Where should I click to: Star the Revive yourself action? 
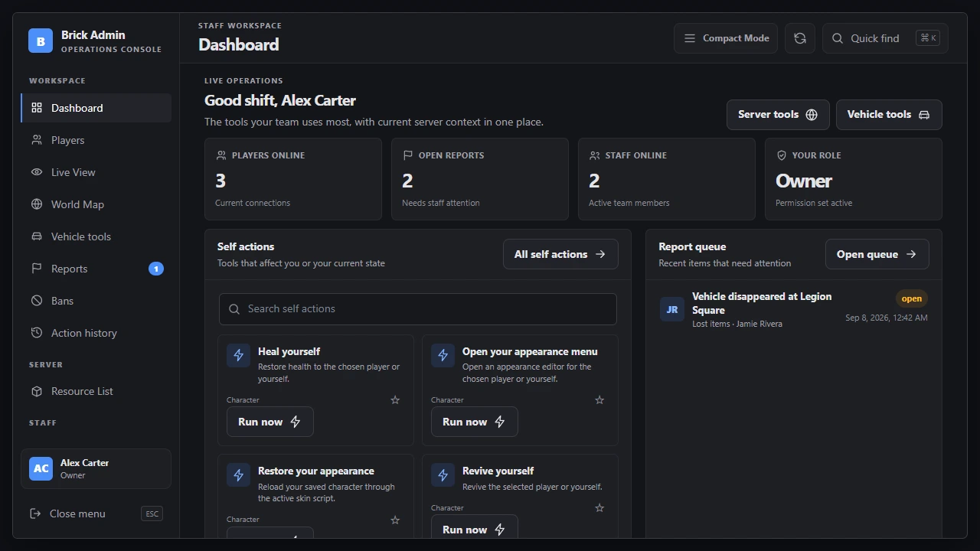pyautogui.click(x=599, y=508)
